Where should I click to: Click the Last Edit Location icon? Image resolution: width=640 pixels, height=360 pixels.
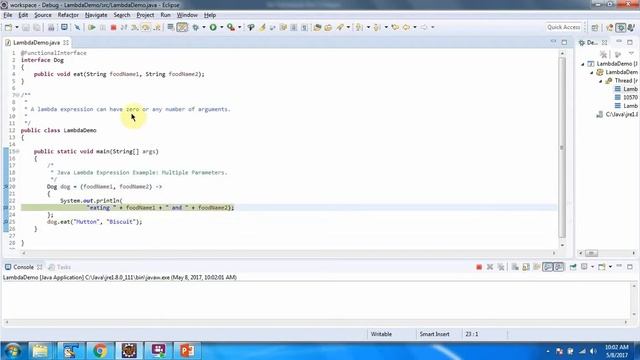tap(395, 27)
